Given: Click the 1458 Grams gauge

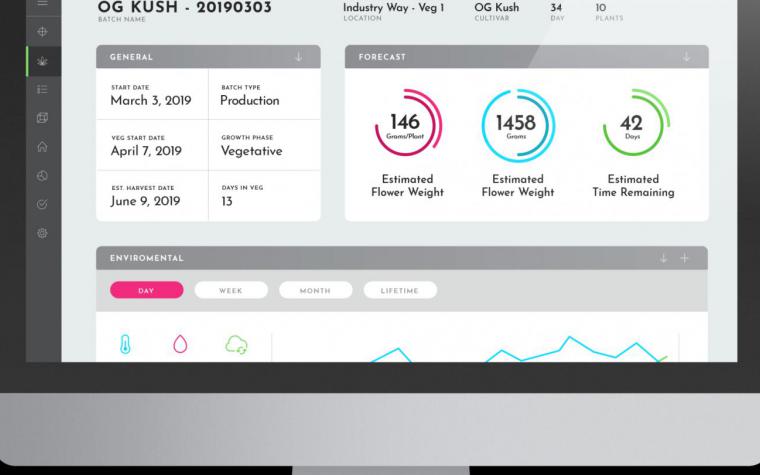Looking at the screenshot, I should [x=518, y=125].
